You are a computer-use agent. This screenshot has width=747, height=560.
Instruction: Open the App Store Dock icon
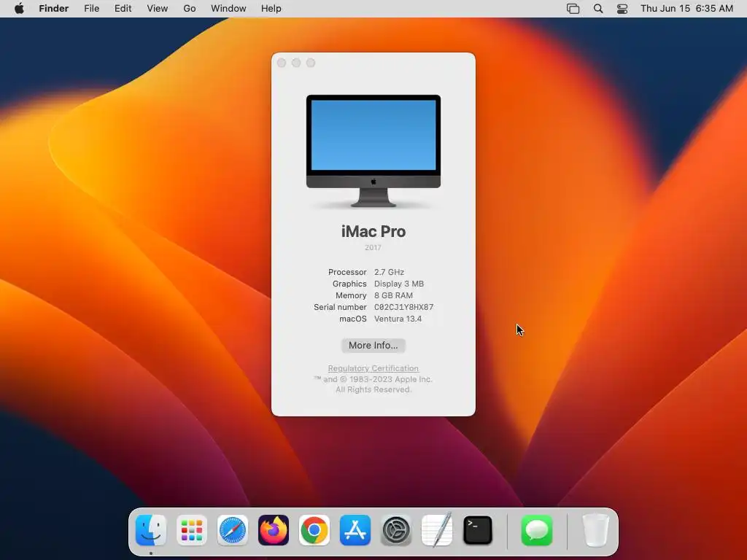(x=355, y=530)
